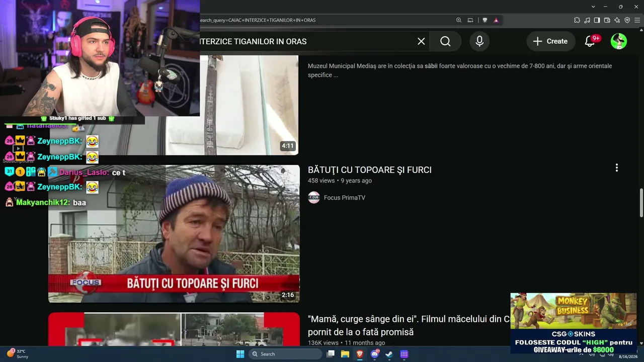Open the "Mamă, curge sânge" video thumbnail
644x362 pixels.
(174, 329)
